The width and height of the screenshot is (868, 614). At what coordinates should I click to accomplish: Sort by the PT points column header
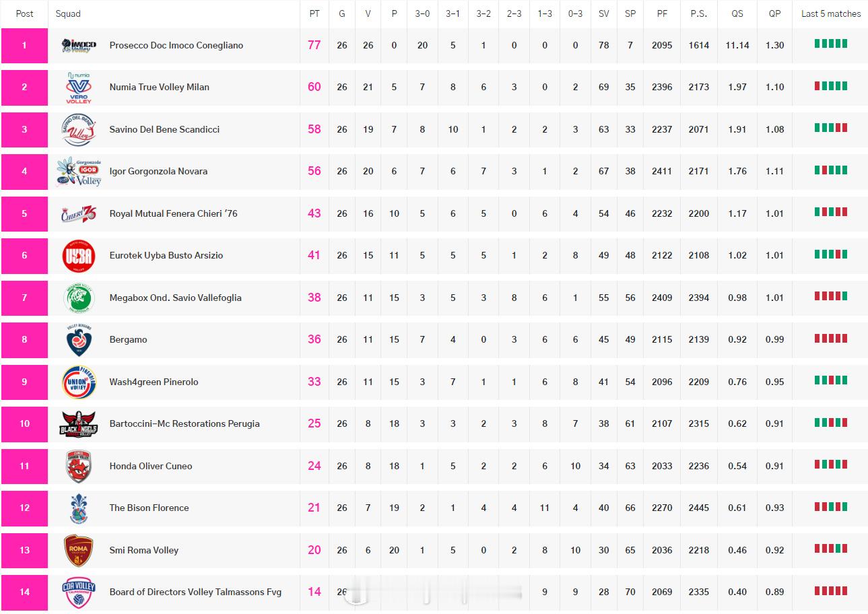[314, 13]
